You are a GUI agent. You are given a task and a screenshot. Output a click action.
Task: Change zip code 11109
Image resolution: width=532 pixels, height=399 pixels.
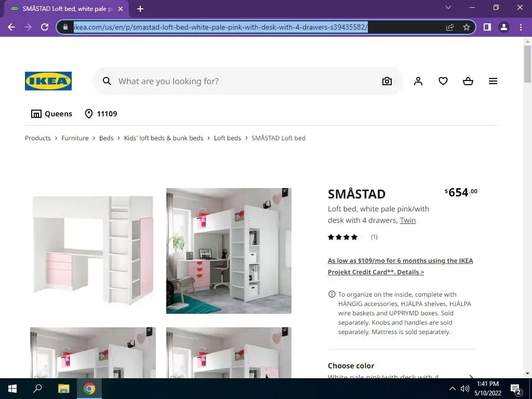pos(101,114)
